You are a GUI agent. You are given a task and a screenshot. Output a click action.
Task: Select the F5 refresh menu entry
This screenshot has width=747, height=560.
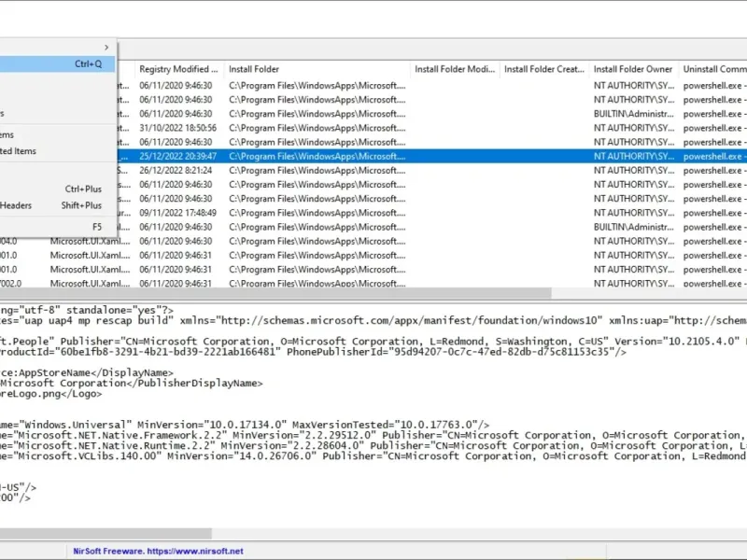tap(57, 227)
